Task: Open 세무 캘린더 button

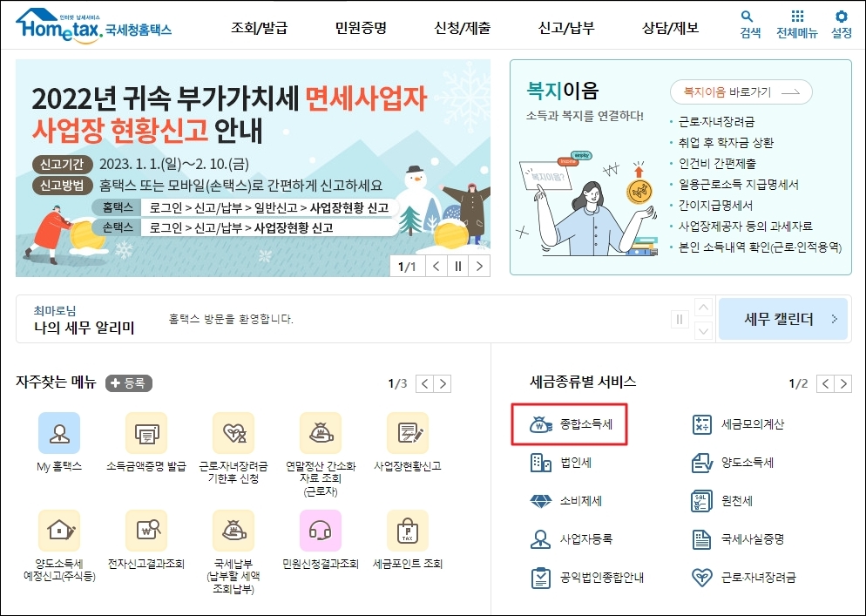Action: point(783,319)
